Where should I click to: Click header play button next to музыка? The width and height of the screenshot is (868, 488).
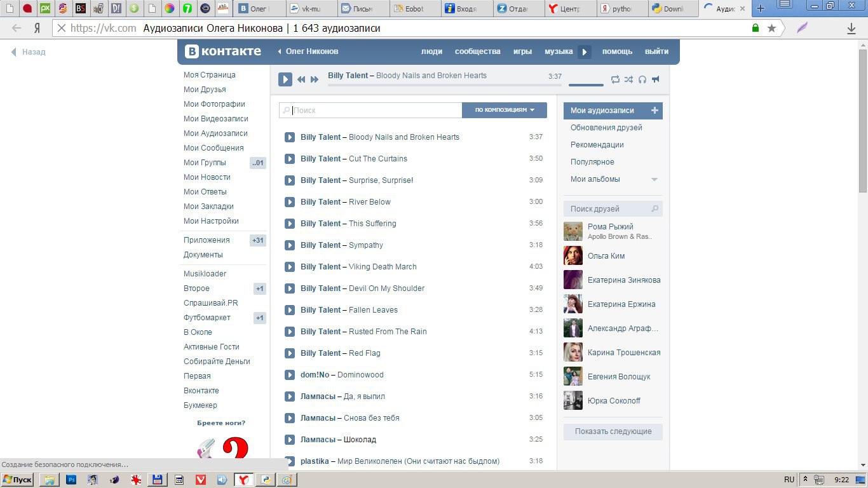(x=585, y=52)
